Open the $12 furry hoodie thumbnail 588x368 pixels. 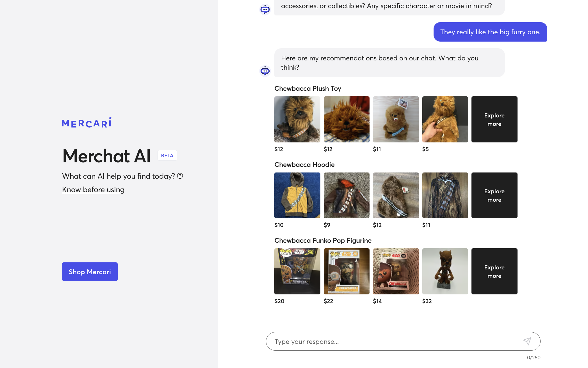(396, 195)
